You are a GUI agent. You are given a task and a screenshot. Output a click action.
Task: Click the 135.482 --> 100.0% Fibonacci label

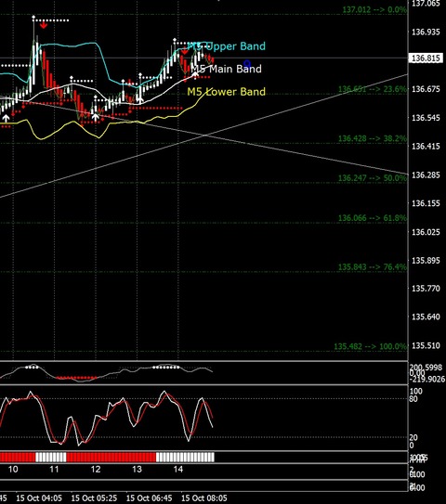pos(370,346)
